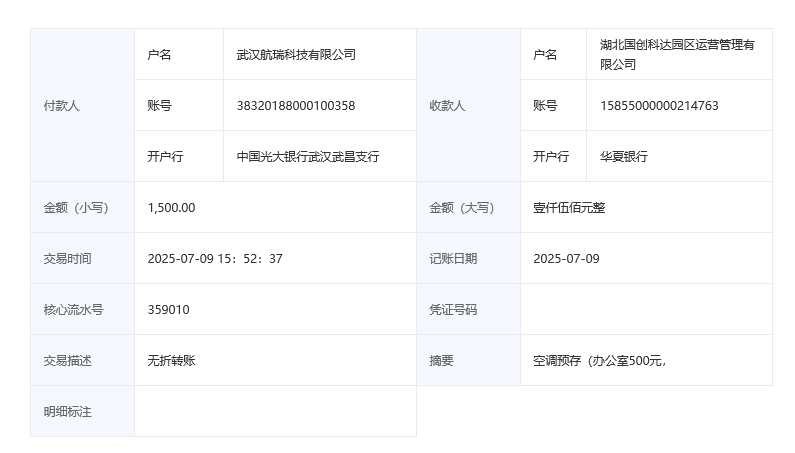The width and height of the screenshot is (795, 453).
Task: Click the empty 凭证号码 value cell
Action: tap(646, 310)
